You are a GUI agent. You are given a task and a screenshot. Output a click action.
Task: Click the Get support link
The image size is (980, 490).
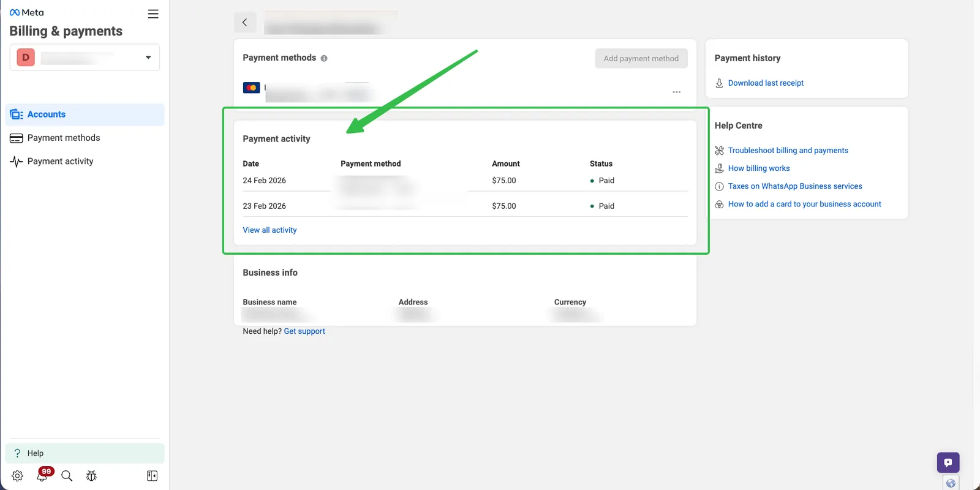[x=304, y=331]
